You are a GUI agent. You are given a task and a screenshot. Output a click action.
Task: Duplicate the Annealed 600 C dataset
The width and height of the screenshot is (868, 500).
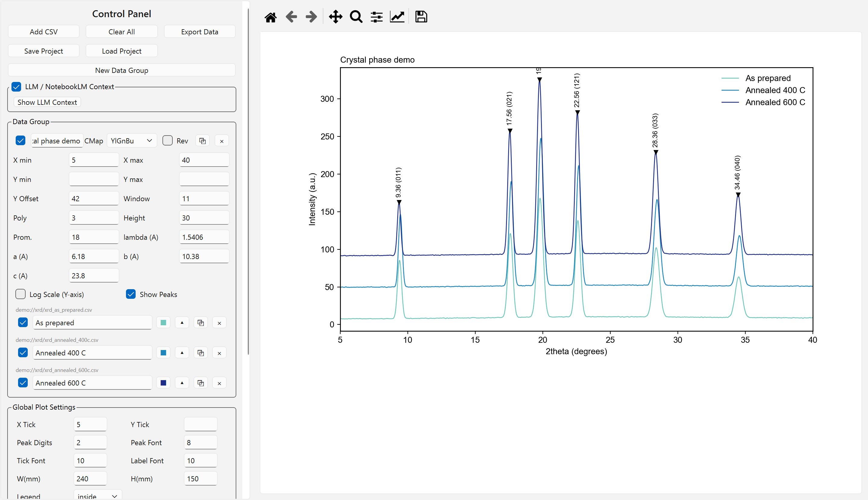click(x=201, y=383)
